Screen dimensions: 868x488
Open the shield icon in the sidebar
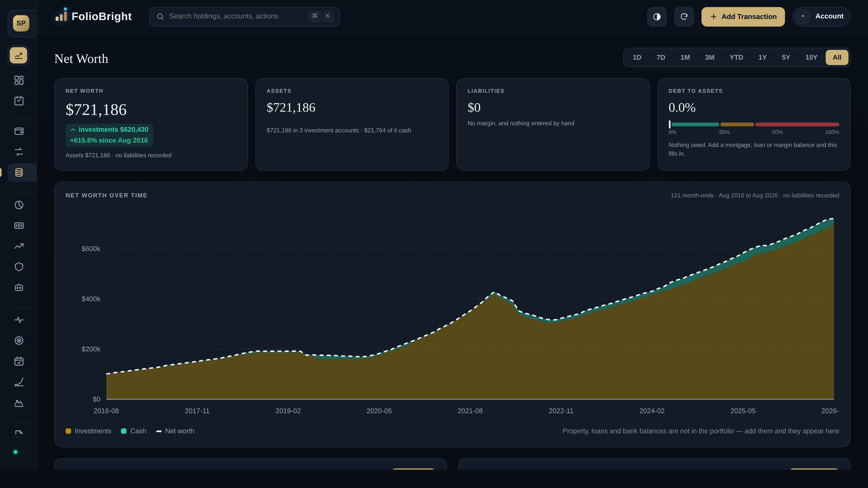tap(19, 267)
